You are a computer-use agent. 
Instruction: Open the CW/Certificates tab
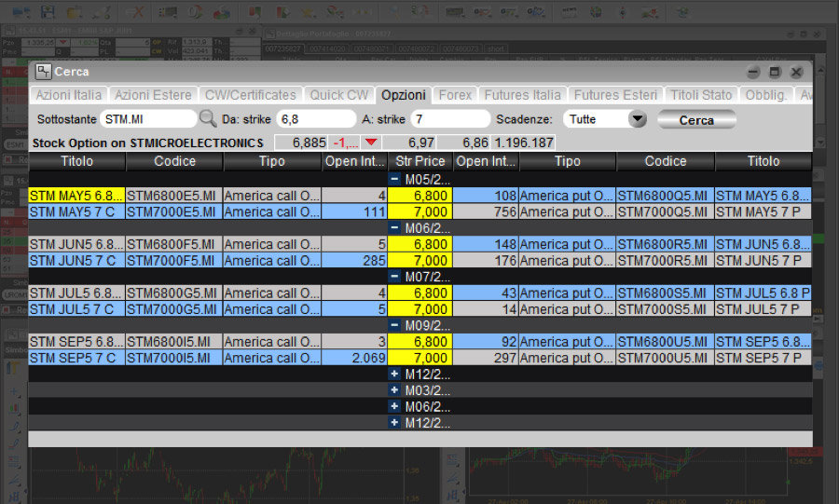[x=251, y=95]
